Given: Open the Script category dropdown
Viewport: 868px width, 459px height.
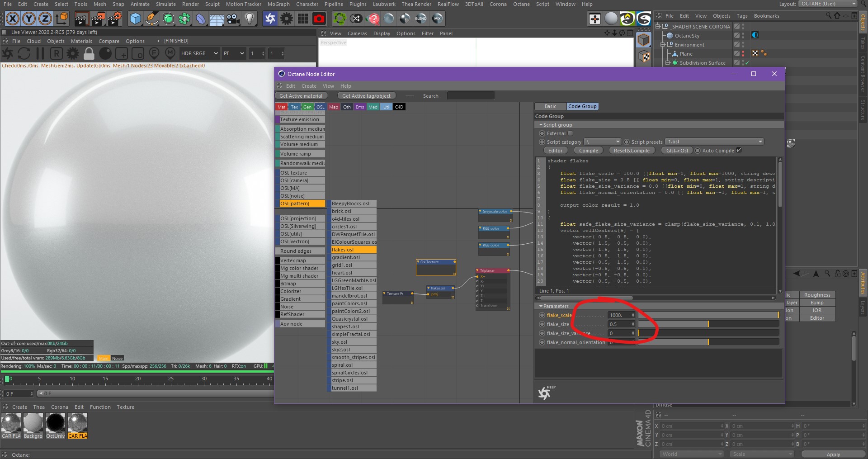Looking at the screenshot, I should pos(603,142).
